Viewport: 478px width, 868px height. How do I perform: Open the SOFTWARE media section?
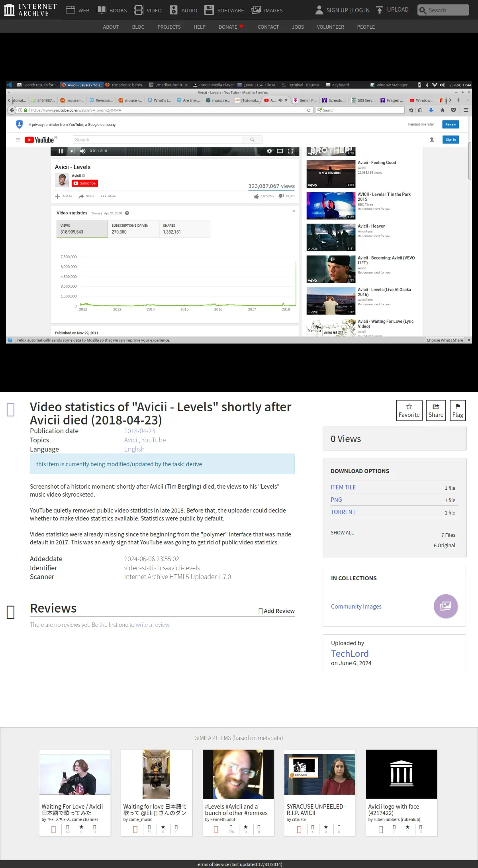coord(224,10)
